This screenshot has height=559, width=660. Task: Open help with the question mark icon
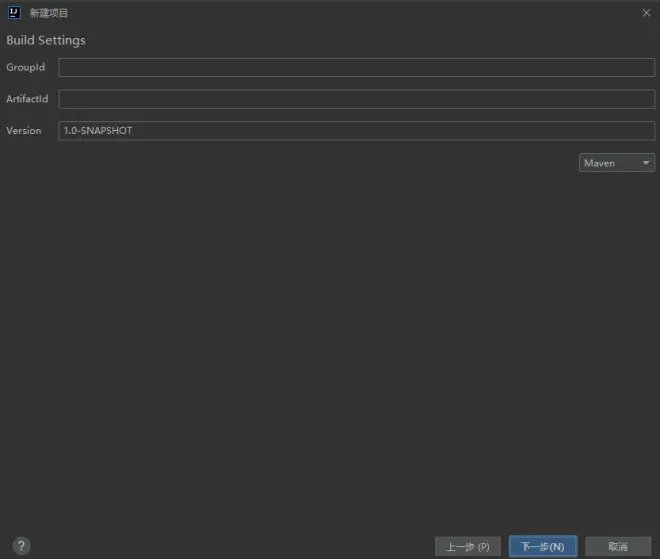(21, 546)
